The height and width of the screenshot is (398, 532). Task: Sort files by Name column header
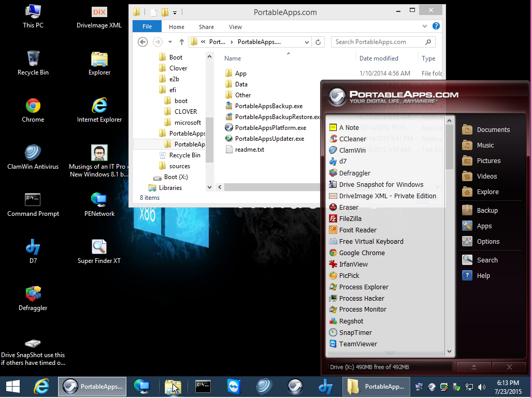pos(233,58)
